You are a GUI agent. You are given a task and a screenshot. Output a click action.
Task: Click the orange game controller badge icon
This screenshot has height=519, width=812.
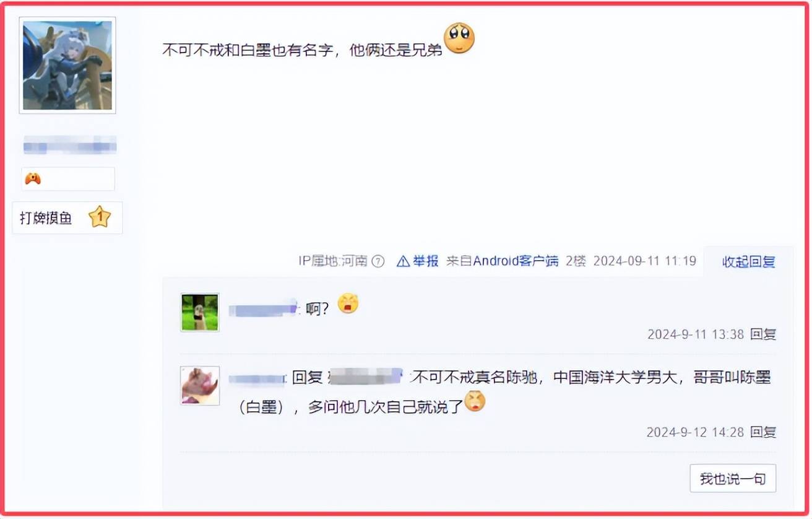tap(33, 179)
